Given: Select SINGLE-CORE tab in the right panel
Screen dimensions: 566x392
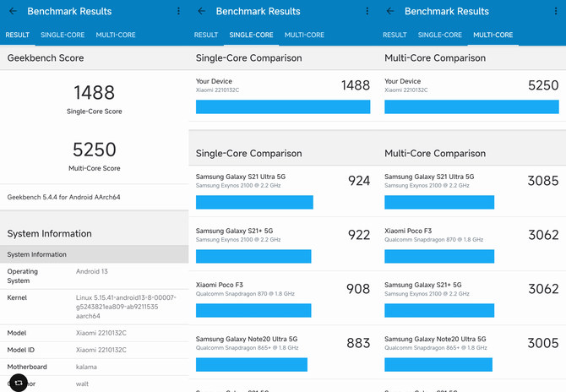Looking at the screenshot, I should pos(439,35).
